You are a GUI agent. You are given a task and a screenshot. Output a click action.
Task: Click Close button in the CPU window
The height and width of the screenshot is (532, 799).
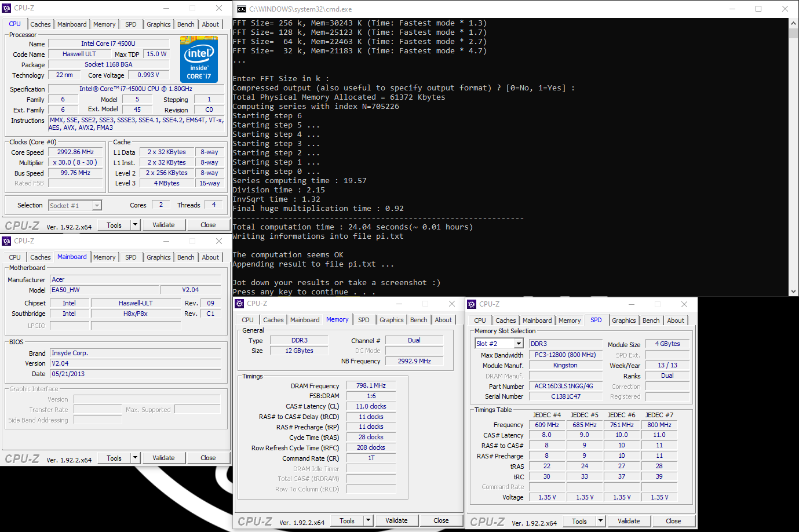click(208, 225)
